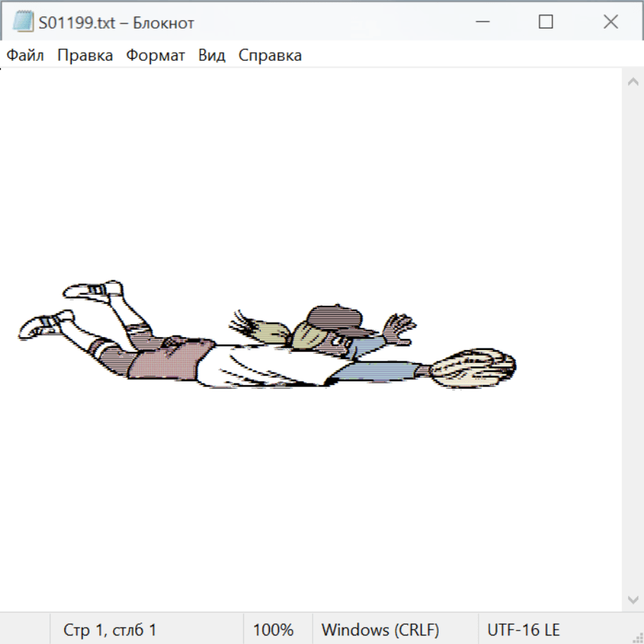
Task: Open the Правка menu
Action: tap(84, 56)
